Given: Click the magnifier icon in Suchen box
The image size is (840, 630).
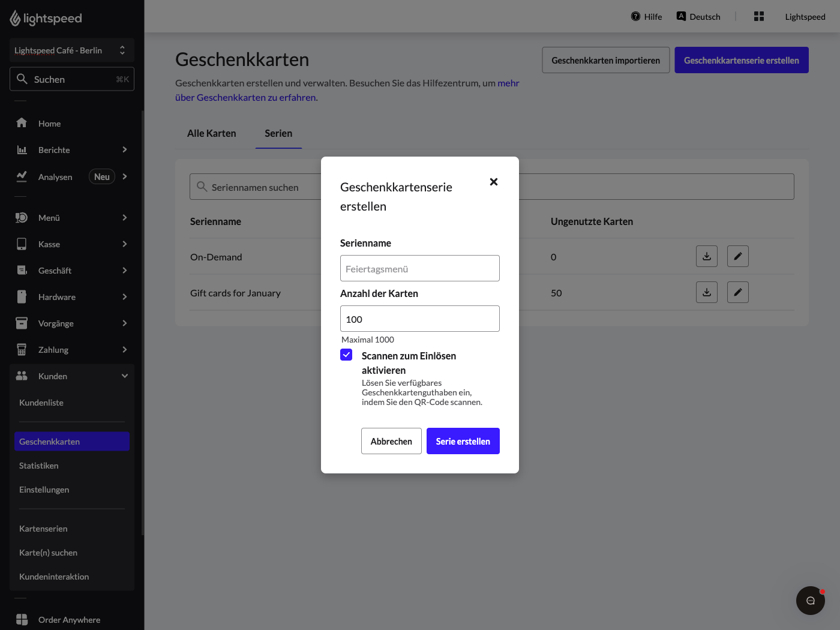Looking at the screenshot, I should coord(22,79).
